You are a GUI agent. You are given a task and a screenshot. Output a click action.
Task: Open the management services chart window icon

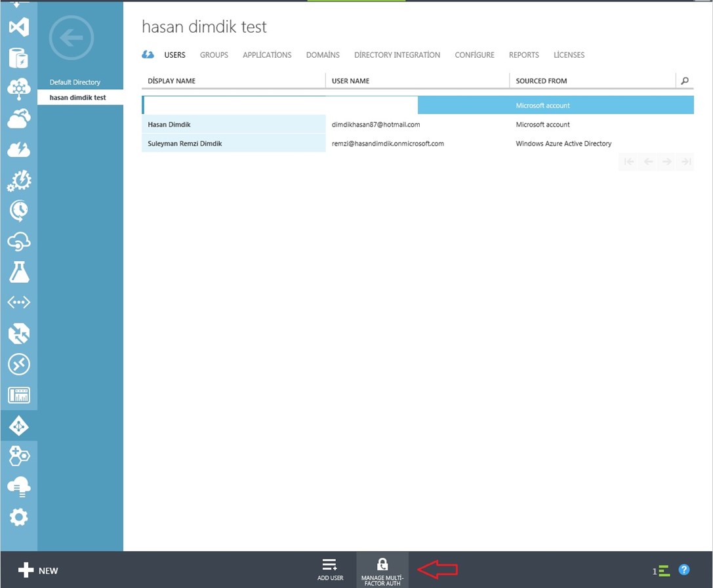click(18, 395)
